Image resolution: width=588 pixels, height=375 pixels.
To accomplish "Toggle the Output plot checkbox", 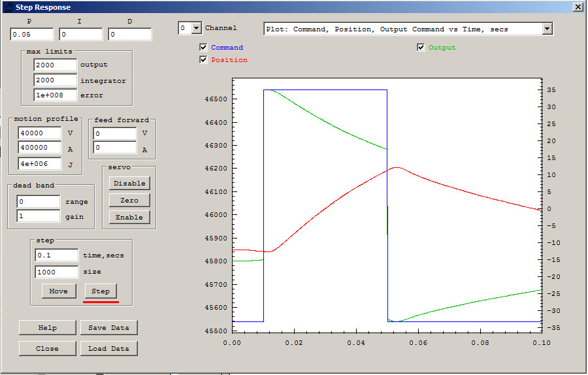I will point(421,47).
